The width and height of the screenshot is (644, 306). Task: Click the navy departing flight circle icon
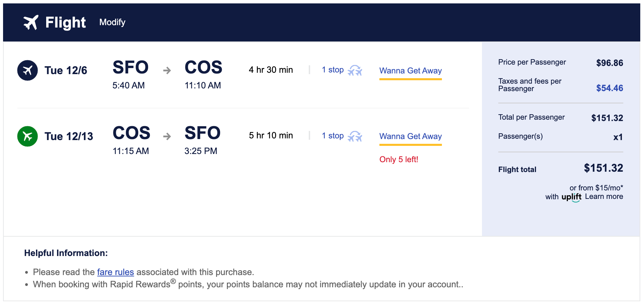point(28,70)
